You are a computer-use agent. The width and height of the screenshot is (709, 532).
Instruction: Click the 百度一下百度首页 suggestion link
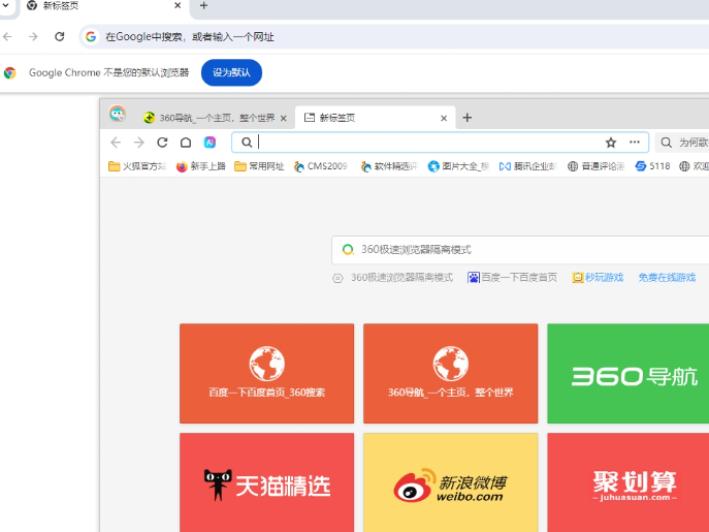[x=512, y=278]
